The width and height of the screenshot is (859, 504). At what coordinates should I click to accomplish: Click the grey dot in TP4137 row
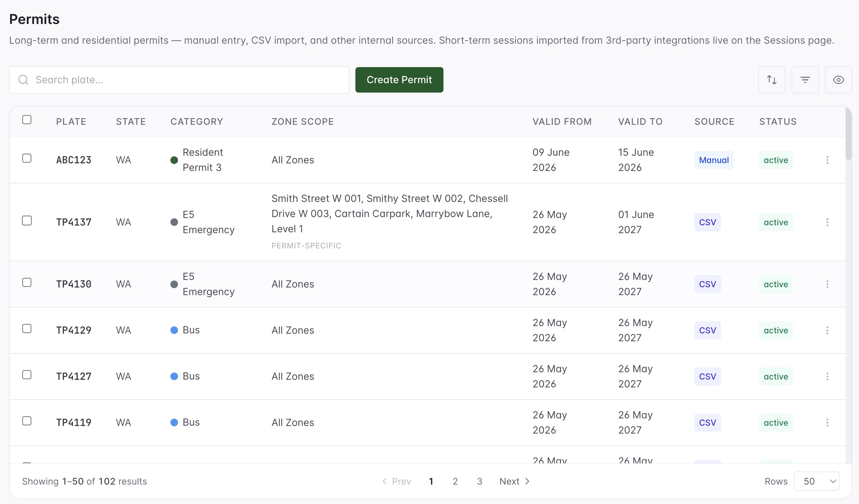click(x=174, y=222)
